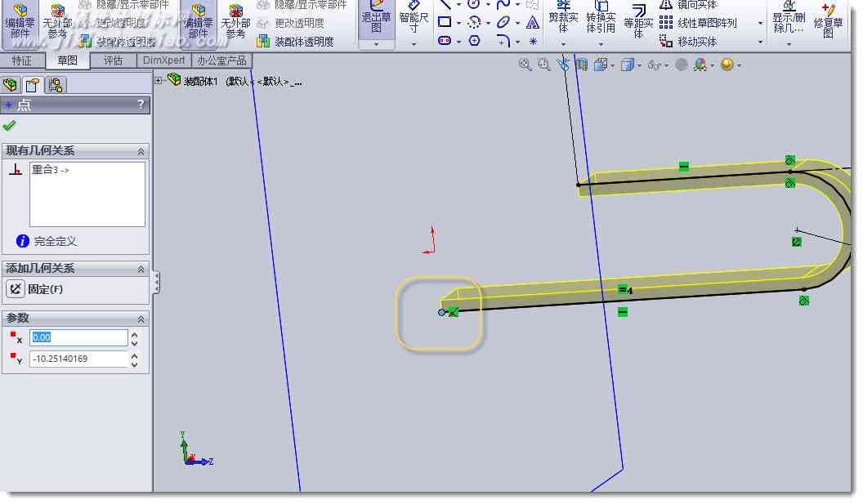863x504 pixels.
Task: Increase the X parameter with up arrow
Action: point(134,333)
